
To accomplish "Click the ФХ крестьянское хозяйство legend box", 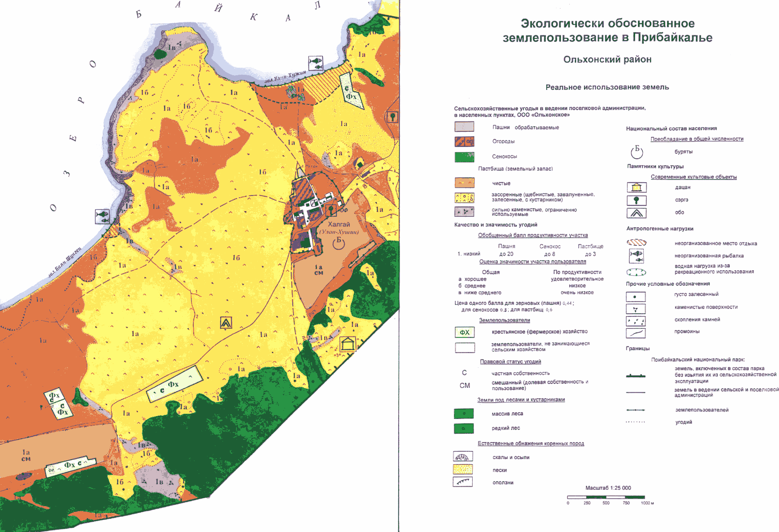I will click(465, 332).
